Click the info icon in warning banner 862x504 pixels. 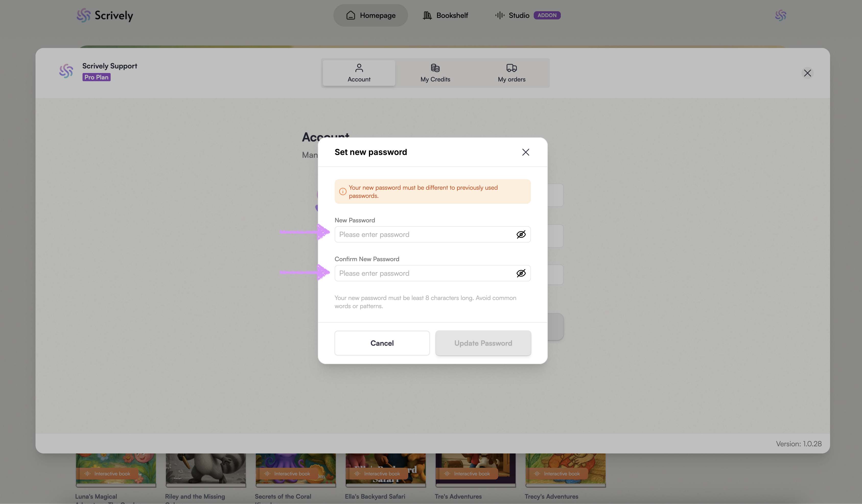tap(342, 191)
